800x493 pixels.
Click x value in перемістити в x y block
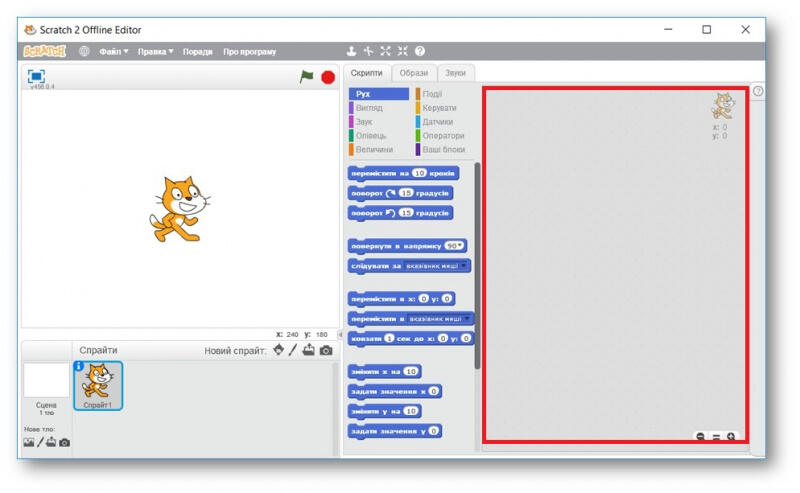pyautogui.click(x=423, y=299)
